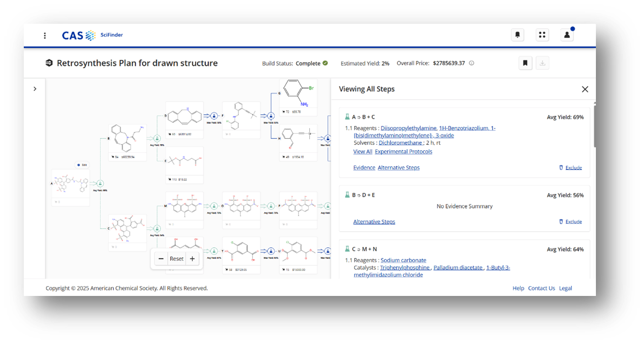644x344 pixels.
Task: Open 1-Butyl-3-methylimidazolium chloride catalyst link
Action: 432,271
